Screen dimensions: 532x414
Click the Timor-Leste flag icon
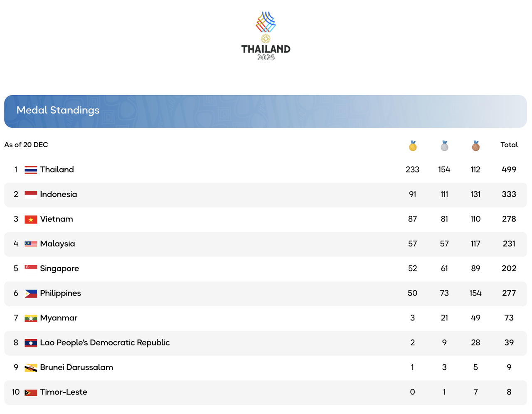coord(31,392)
